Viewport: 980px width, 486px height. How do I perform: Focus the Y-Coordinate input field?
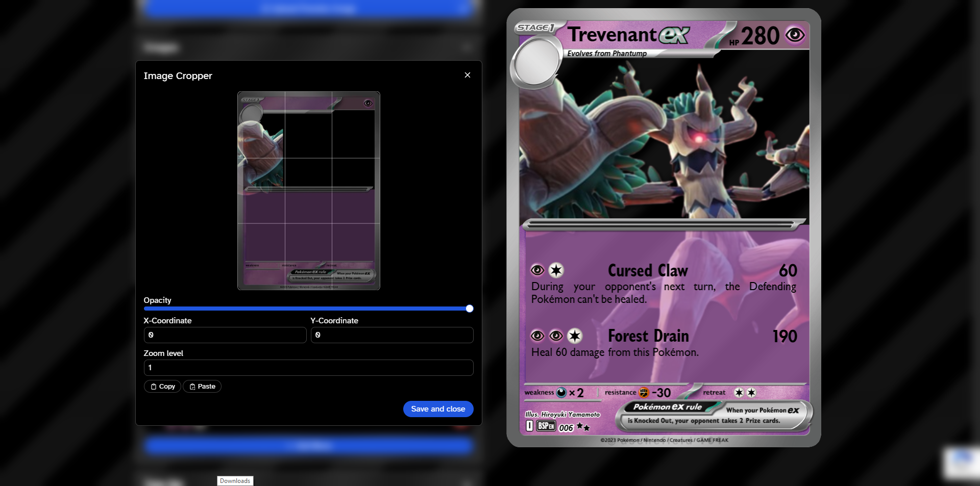392,335
